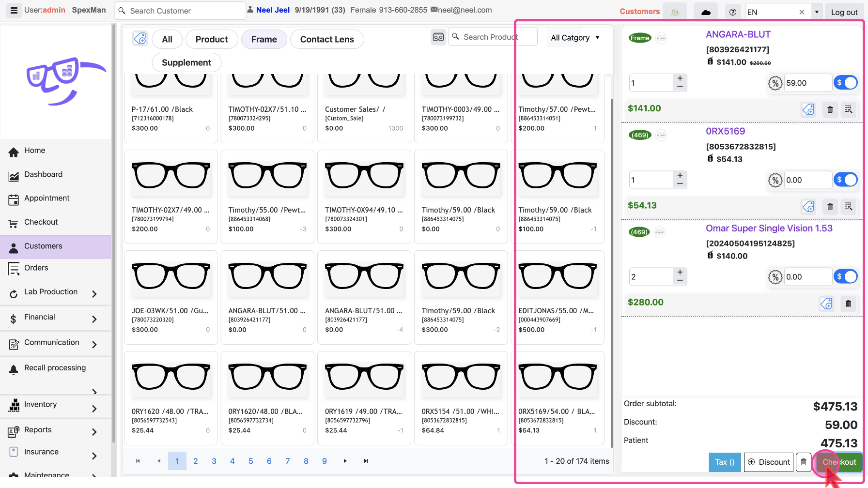Click the tag-plus icon on 0RX5169 row

pyautogui.click(x=808, y=207)
